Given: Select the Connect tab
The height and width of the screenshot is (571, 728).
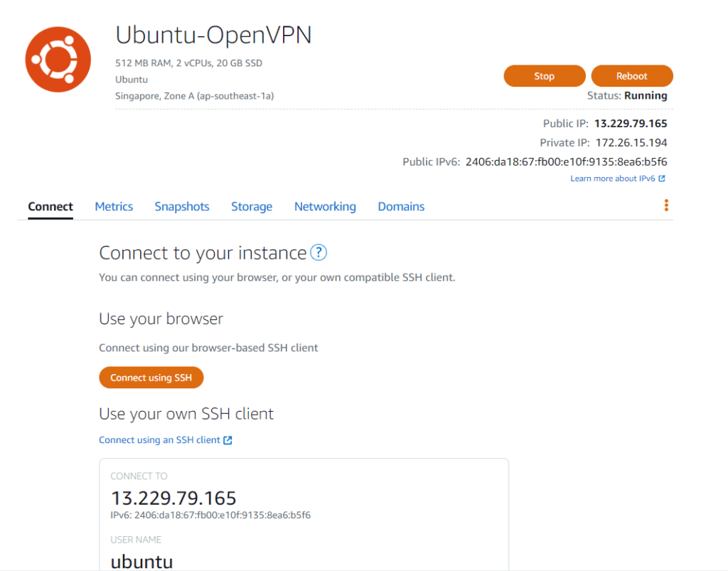Looking at the screenshot, I should pyautogui.click(x=50, y=206).
